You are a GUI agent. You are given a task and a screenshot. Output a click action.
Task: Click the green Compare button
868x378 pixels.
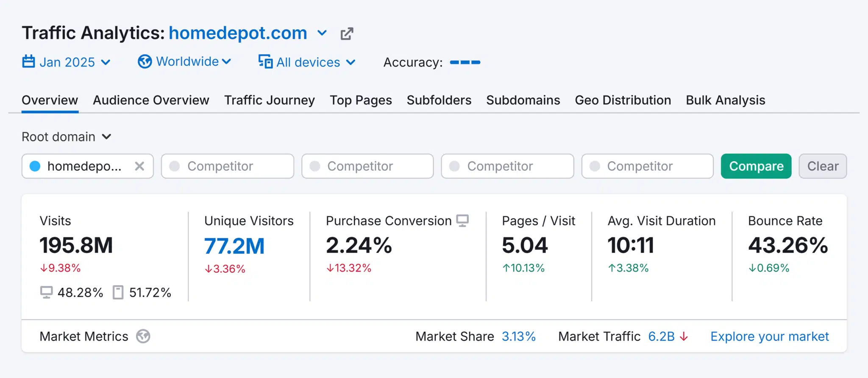pos(756,166)
